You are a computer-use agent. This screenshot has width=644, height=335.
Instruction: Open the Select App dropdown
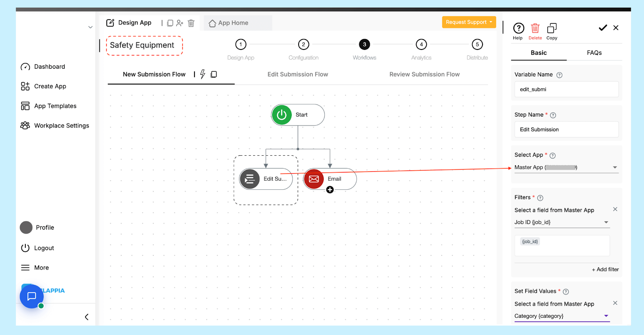(566, 167)
